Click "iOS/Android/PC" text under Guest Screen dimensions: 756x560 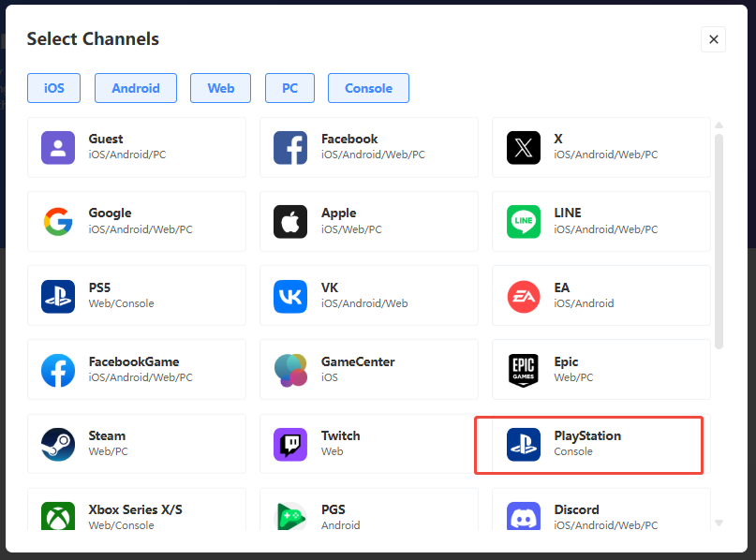[x=127, y=155]
